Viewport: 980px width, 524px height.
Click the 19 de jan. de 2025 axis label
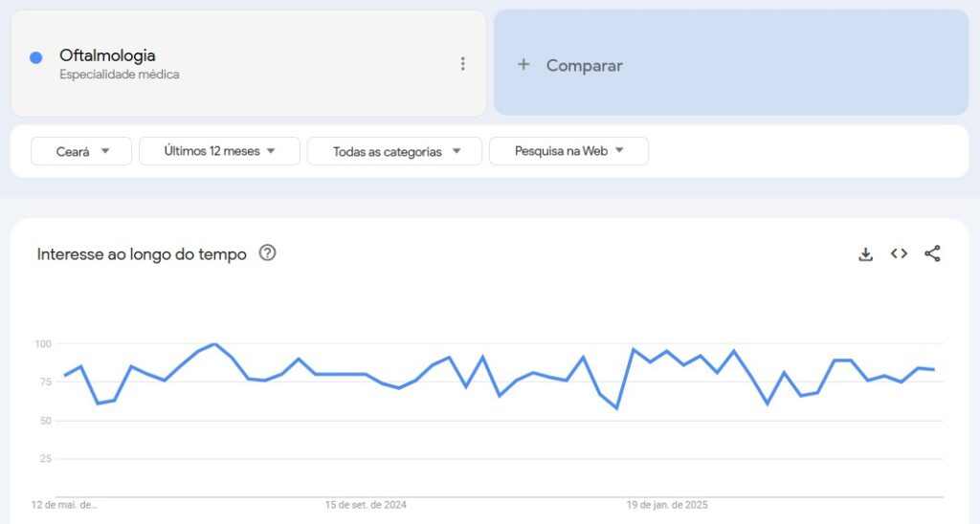pos(667,505)
